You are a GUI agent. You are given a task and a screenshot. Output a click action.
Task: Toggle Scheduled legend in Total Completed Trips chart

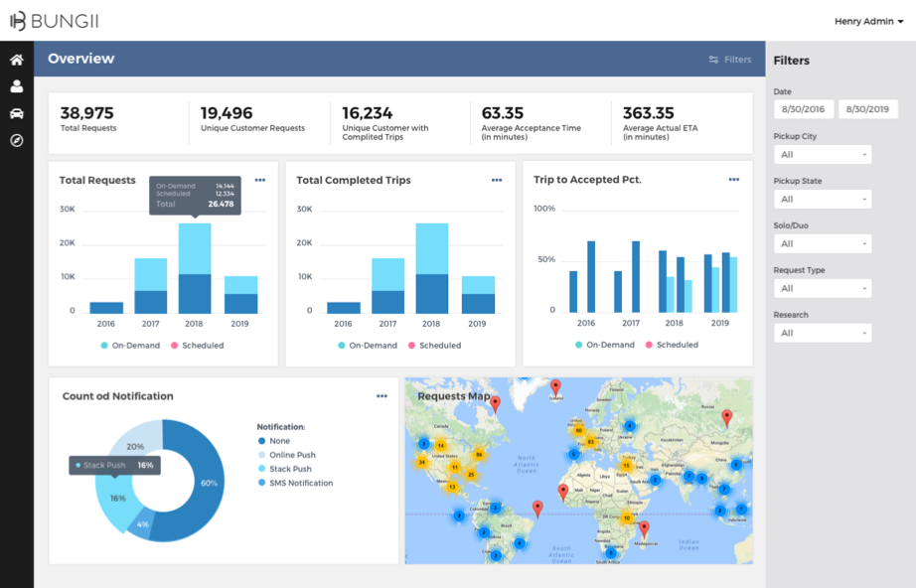tap(433, 346)
